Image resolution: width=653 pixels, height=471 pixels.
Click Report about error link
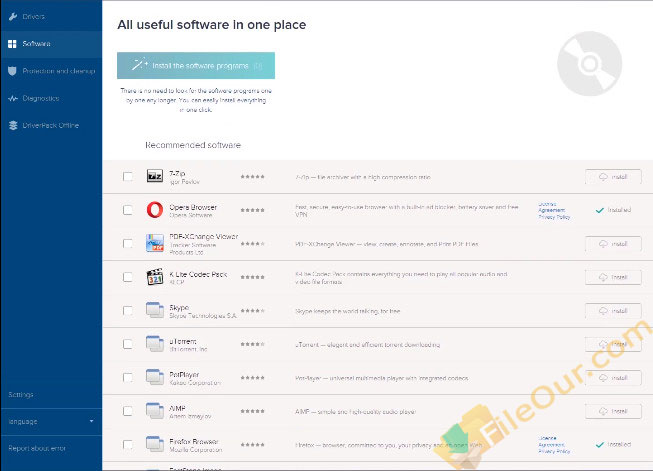(x=37, y=449)
